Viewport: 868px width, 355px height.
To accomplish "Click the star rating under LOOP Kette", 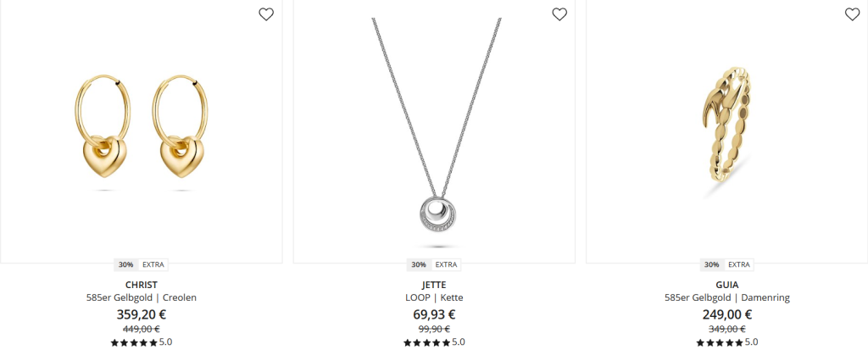I will [434, 342].
